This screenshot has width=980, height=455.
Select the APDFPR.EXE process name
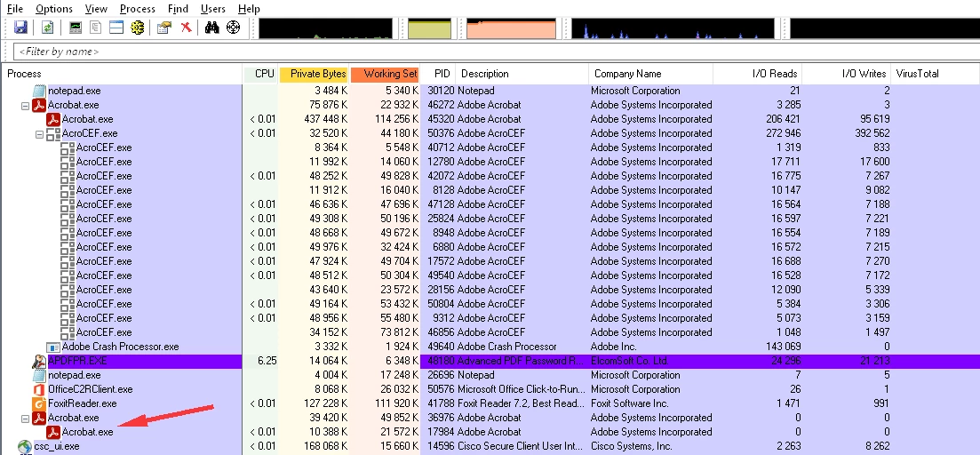(x=77, y=361)
